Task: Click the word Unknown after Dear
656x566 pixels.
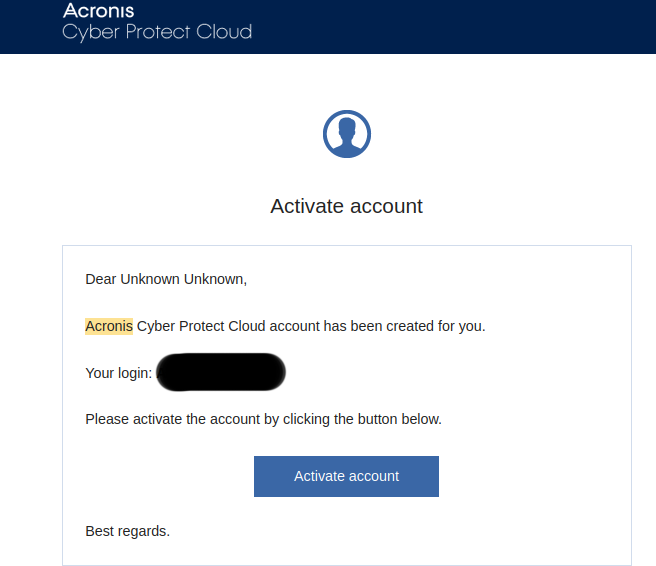Action: coord(149,279)
